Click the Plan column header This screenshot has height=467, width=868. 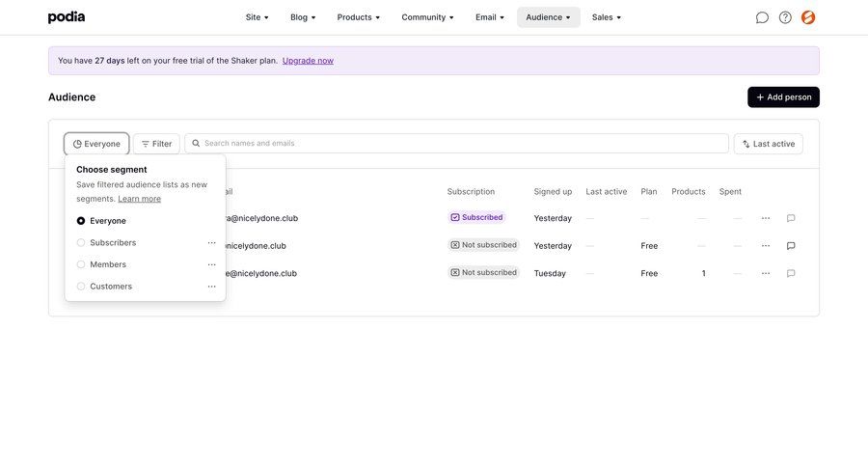(649, 192)
